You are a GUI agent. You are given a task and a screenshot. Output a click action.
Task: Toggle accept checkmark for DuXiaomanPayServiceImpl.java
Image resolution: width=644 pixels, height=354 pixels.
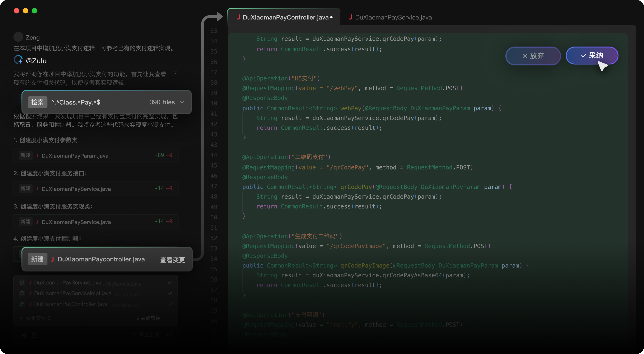click(170, 293)
